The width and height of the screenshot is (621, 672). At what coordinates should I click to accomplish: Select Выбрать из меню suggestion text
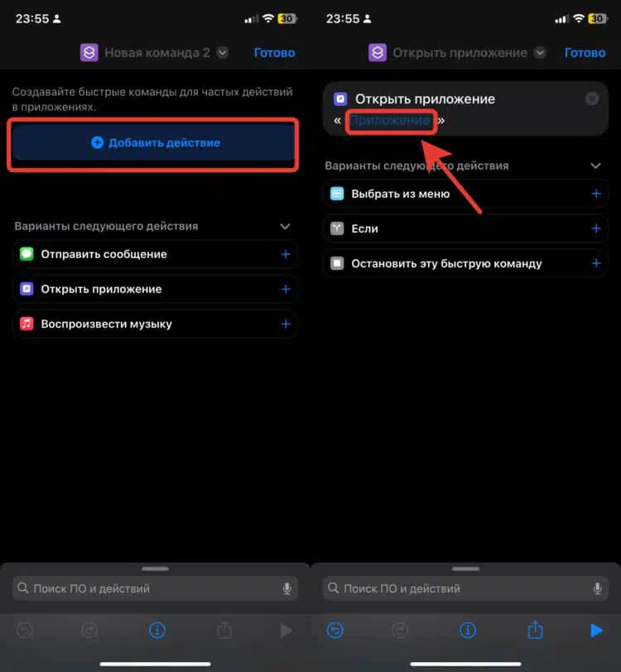(x=401, y=194)
